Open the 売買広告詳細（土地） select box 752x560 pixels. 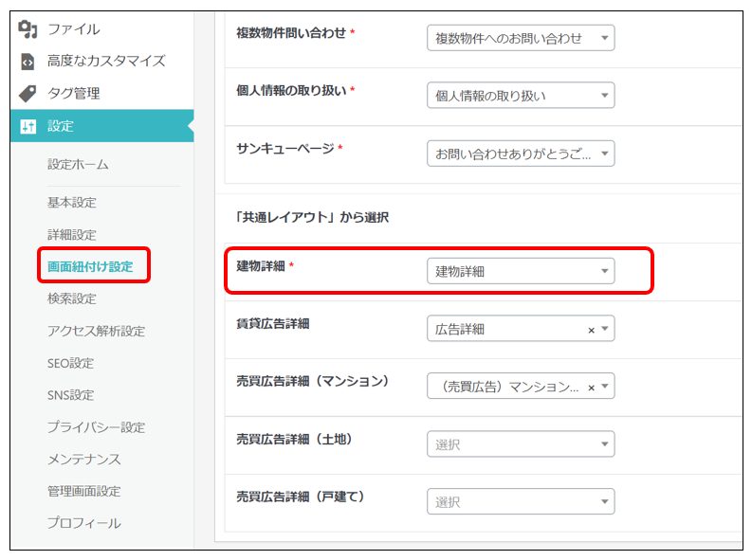point(521,444)
